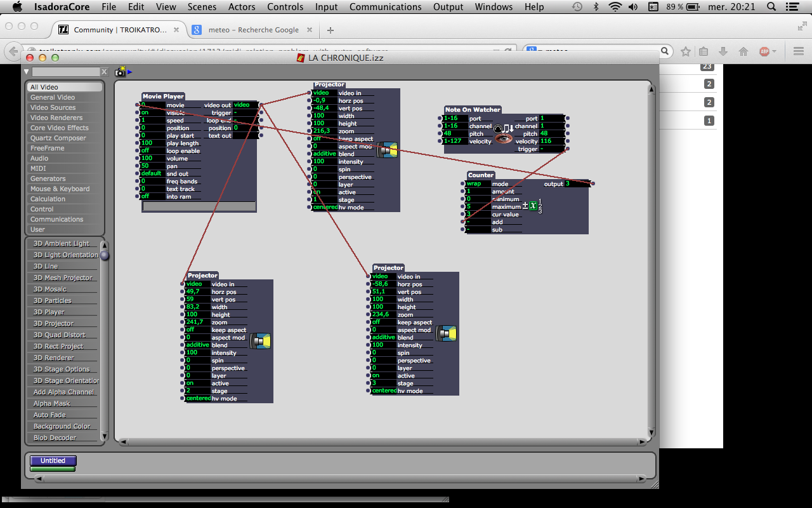Image resolution: width=812 pixels, height=508 pixels.
Task: Open the Scenes menu
Action: (x=202, y=7)
